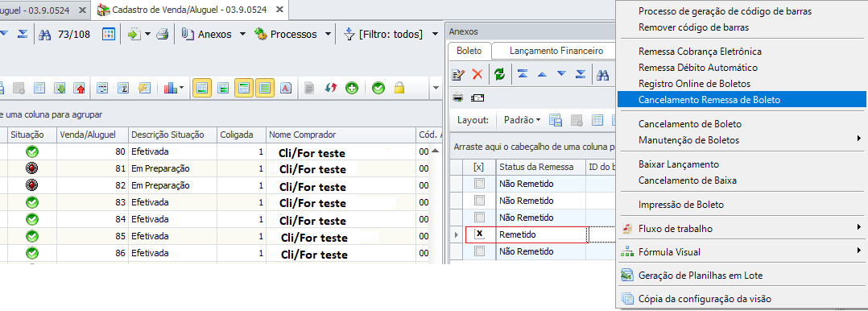Click the table with green down arrow icon

[x=60, y=88]
